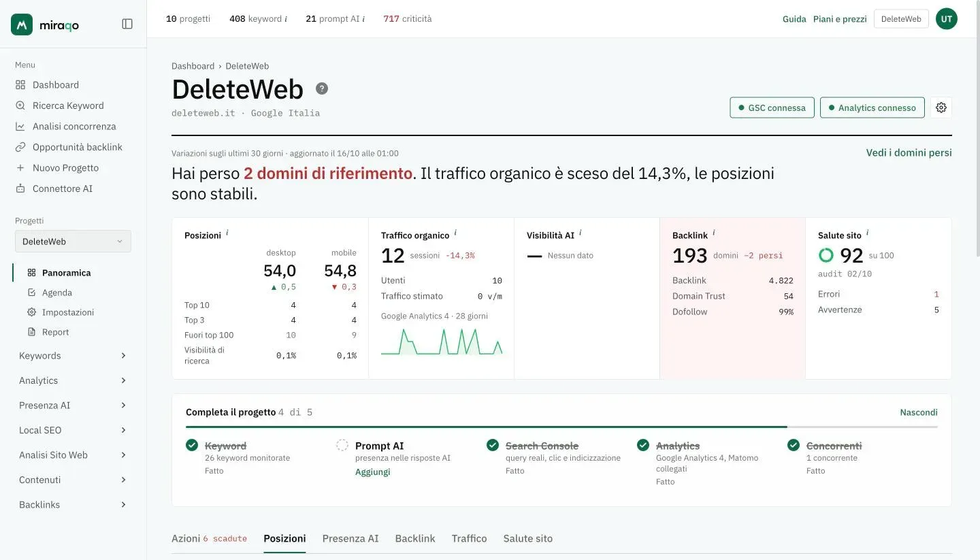
Task: Click the project completion progress bar
Action: [x=561, y=427]
